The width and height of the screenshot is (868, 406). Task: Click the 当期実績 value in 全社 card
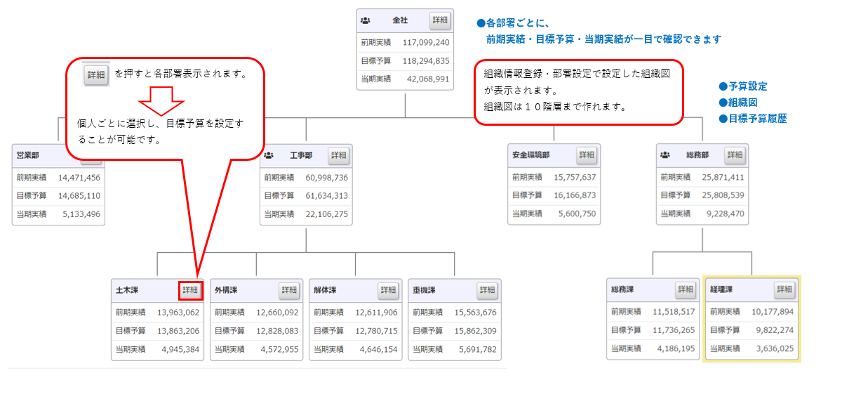click(428, 79)
